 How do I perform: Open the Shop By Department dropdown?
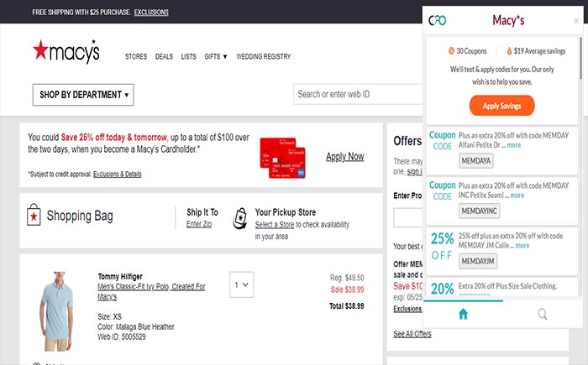[83, 95]
